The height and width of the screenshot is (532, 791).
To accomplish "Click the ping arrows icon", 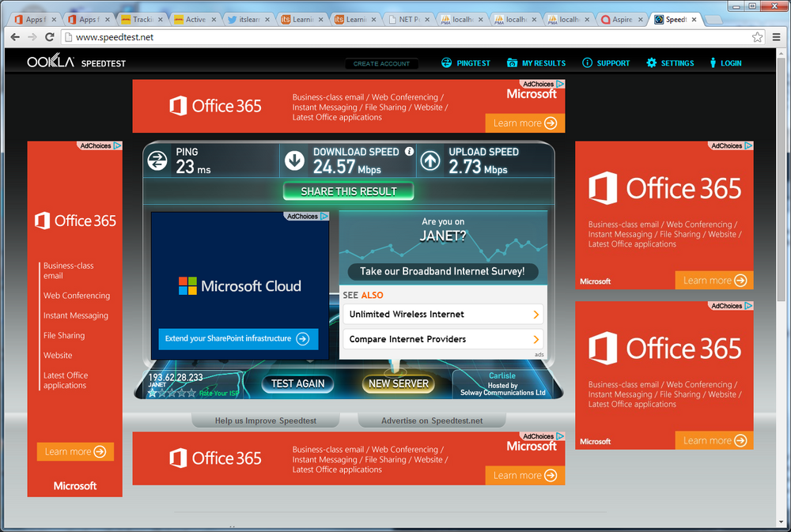I will tap(157, 160).
